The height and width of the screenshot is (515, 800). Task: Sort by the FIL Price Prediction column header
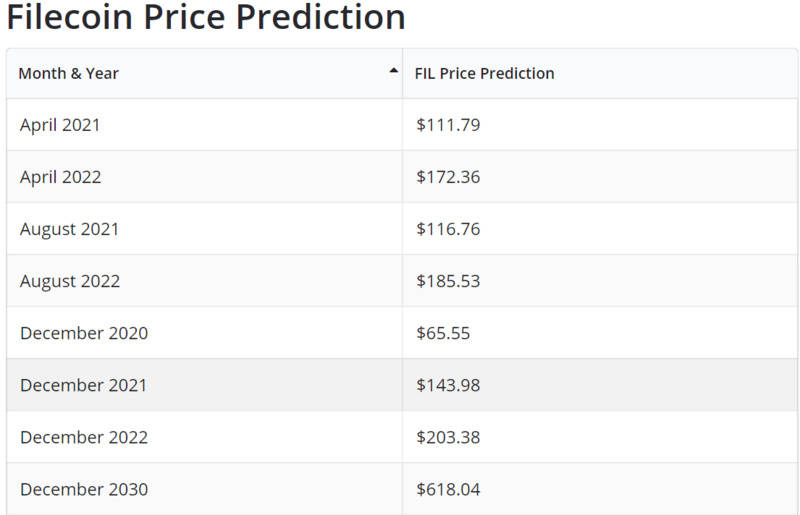tap(600, 73)
